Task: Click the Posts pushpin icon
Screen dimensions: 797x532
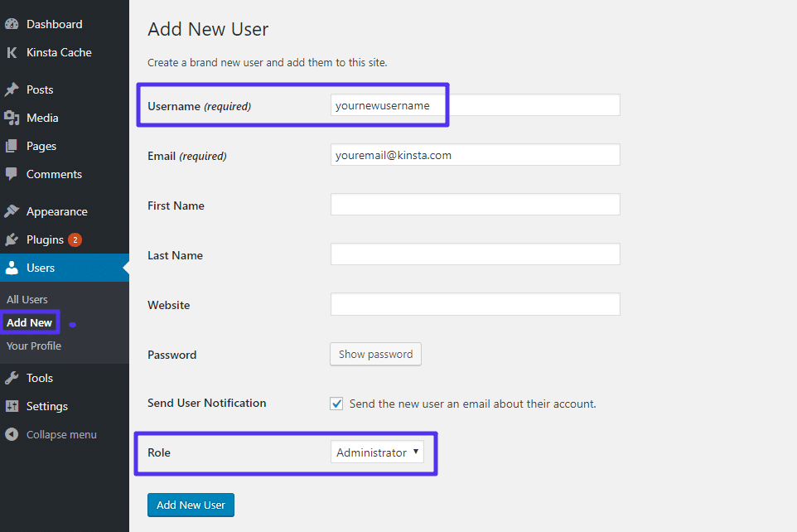Action: 13,89
